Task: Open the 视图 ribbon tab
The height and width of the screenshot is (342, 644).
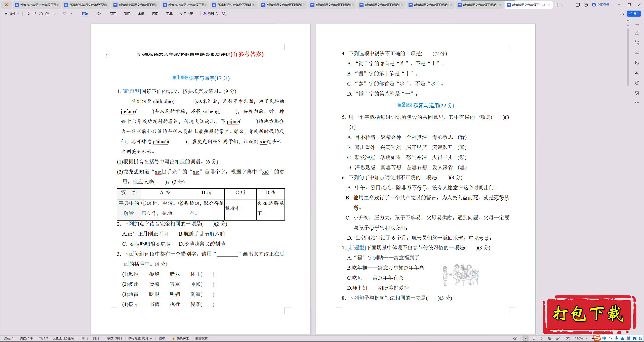Action: point(155,14)
